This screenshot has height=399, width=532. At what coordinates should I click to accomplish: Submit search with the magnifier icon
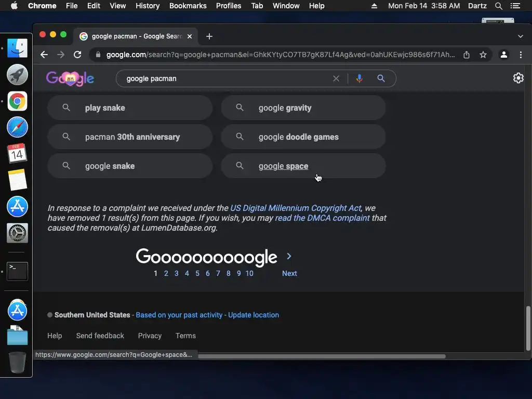pyautogui.click(x=381, y=79)
